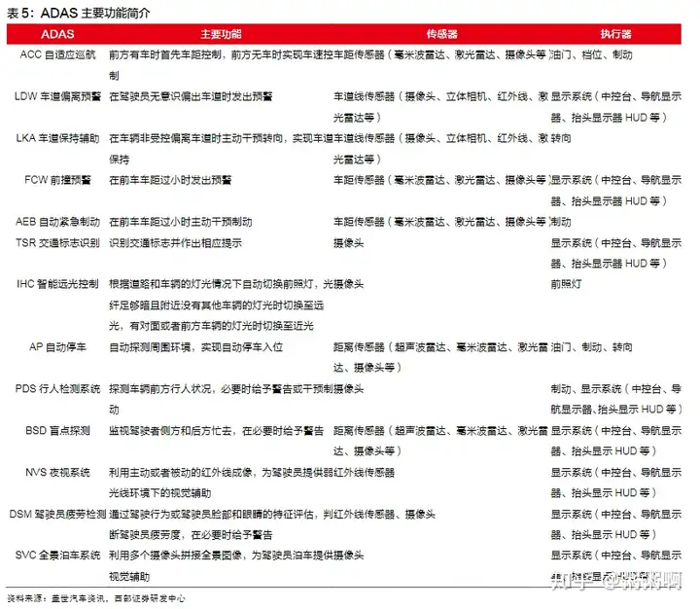The width and height of the screenshot is (700, 609).
Task: Select the 'SVC 全景泊车系统' row label
Action: (x=57, y=555)
